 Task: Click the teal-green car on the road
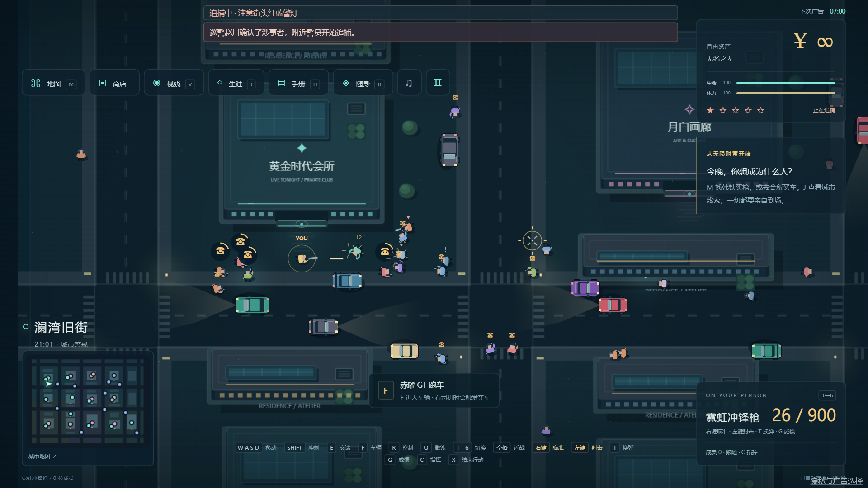pyautogui.click(x=252, y=305)
